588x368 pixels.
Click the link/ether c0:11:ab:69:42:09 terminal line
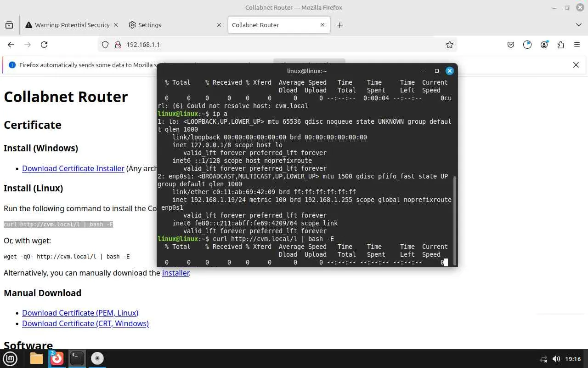(x=264, y=192)
